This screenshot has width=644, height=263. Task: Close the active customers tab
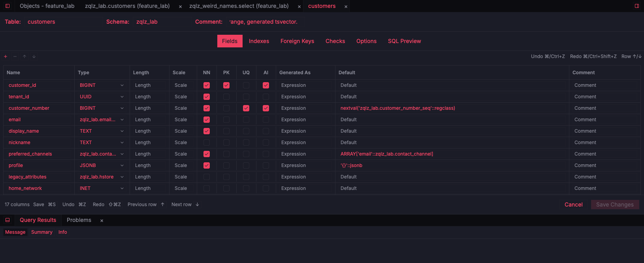coord(346,7)
